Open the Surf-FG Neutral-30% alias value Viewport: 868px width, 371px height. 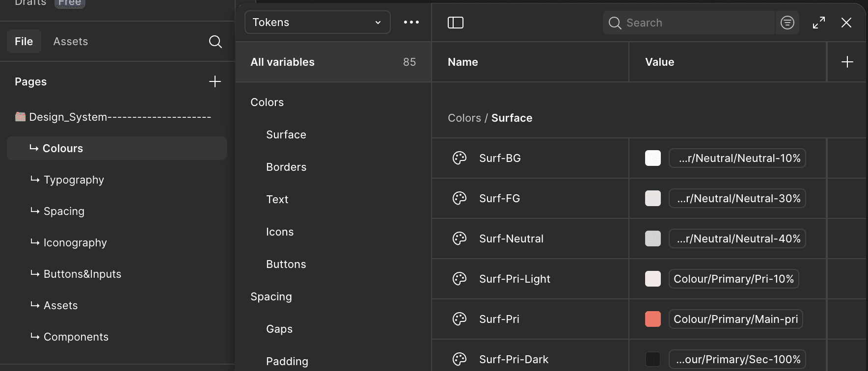[737, 198]
